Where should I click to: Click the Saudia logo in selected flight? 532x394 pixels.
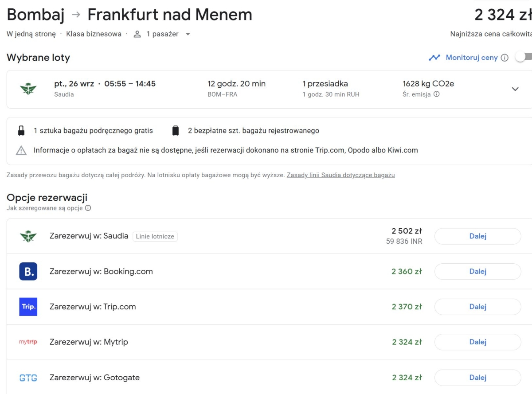(28, 89)
